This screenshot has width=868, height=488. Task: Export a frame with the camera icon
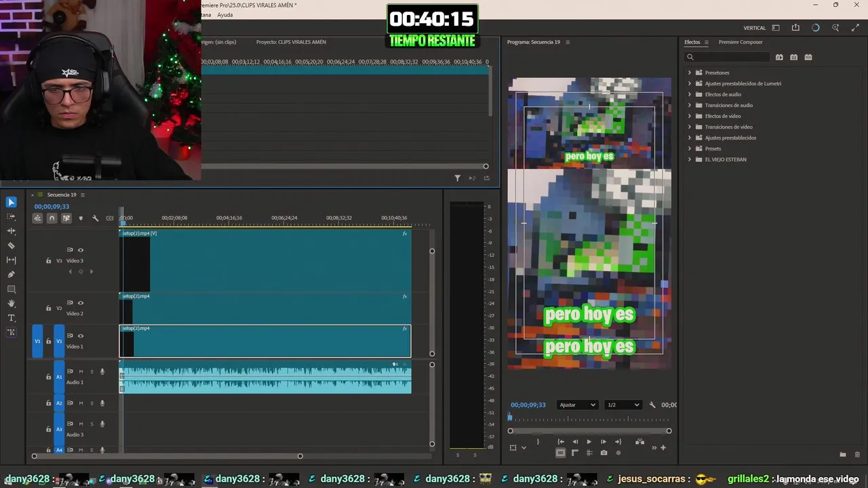point(604,453)
